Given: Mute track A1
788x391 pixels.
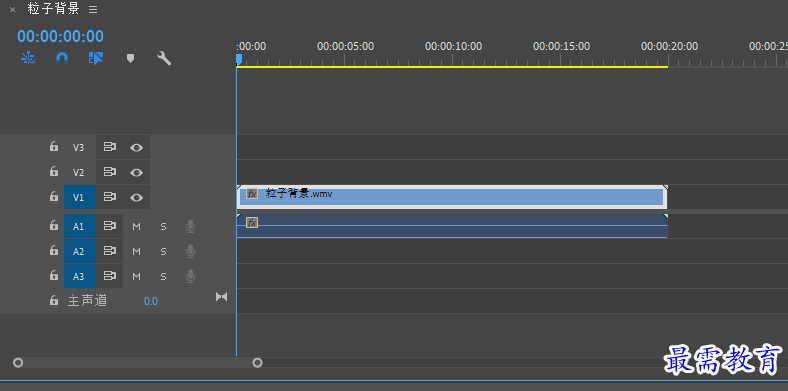Looking at the screenshot, I should point(136,227).
